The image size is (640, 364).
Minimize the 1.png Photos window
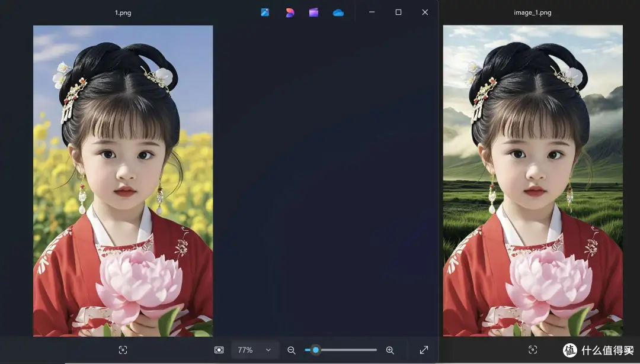tap(372, 12)
